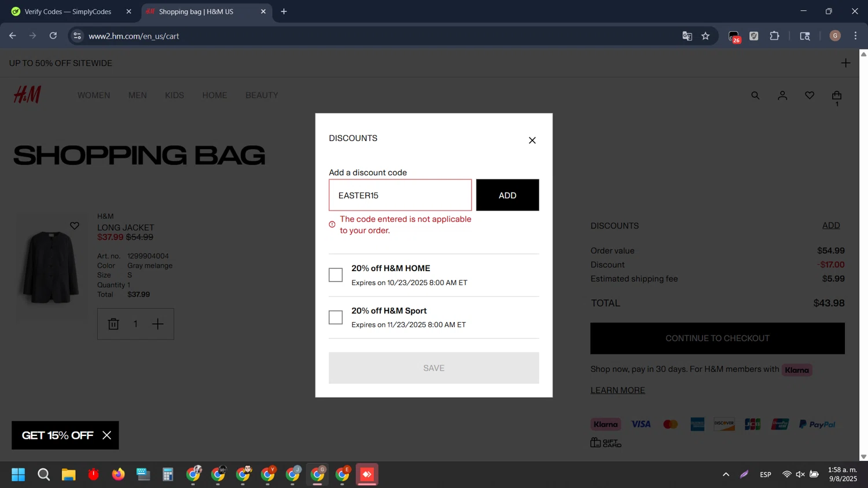Click the SAVE button in Discounts dialog
The height and width of the screenshot is (488, 868).
tap(434, 368)
